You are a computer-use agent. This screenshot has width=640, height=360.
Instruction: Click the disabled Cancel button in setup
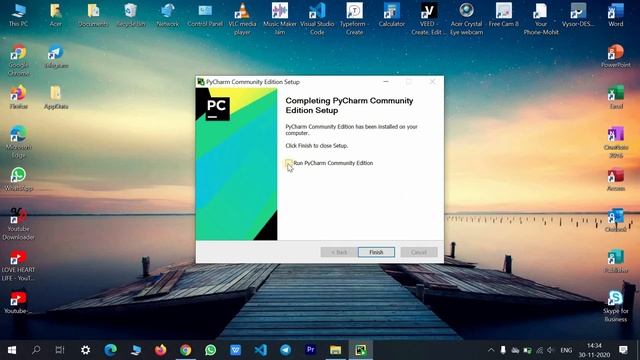419,252
